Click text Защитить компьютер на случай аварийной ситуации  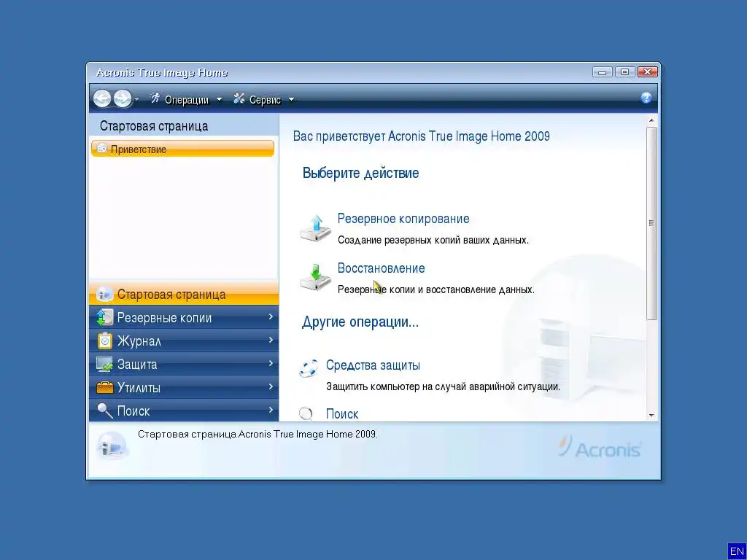click(443, 386)
